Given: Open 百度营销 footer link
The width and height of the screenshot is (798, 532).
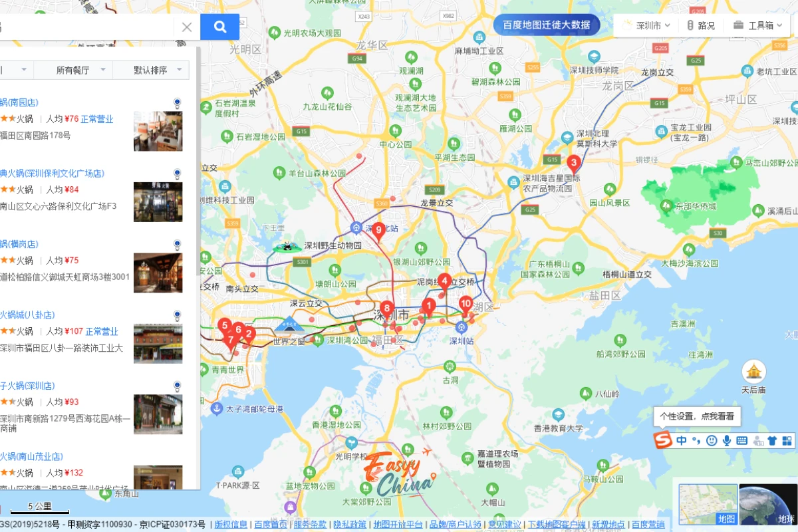Looking at the screenshot, I should click(648, 525).
